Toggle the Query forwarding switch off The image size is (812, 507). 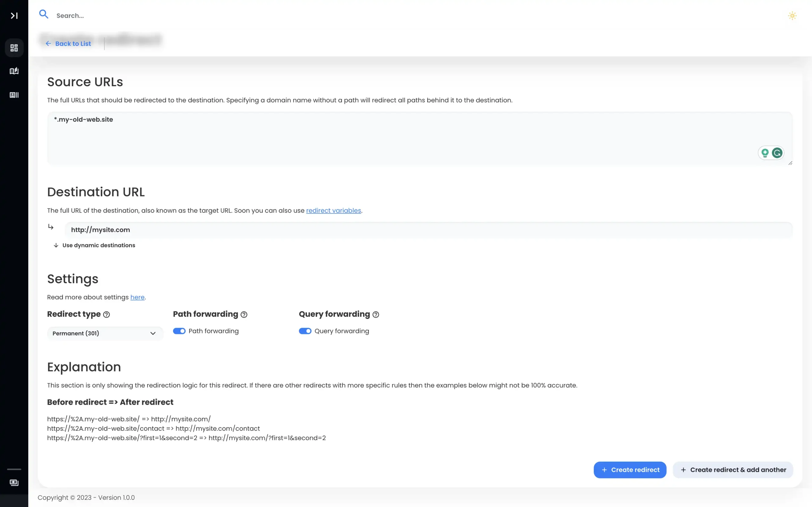click(304, 331)
